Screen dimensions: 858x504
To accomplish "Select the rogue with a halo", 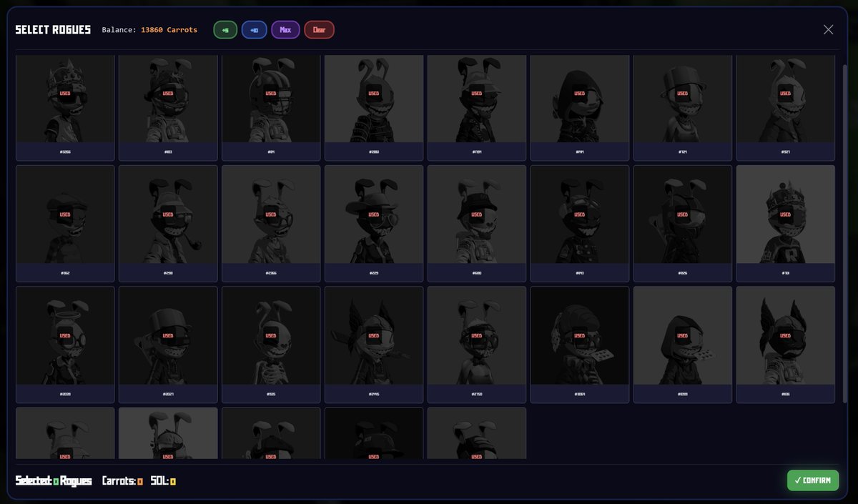I will (x=65, y=345).
